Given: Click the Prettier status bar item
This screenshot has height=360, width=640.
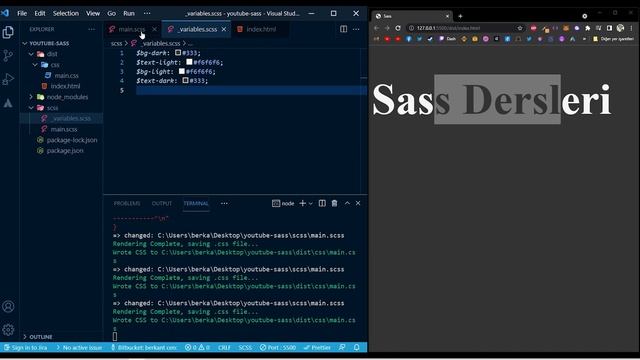Looking at the screenshot, I should coord(318,347).
